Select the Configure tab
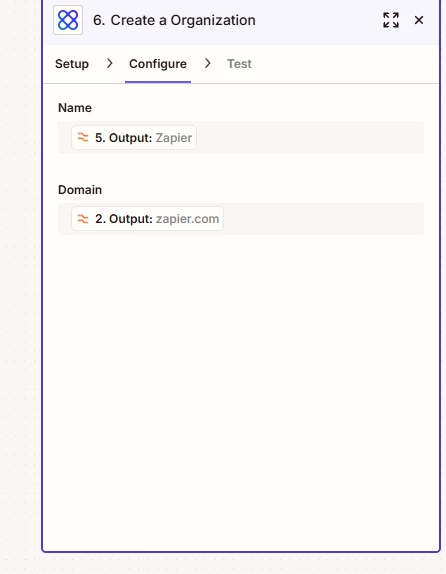The image size is (446, 574). pyautogui.click(x=158, y=64)
